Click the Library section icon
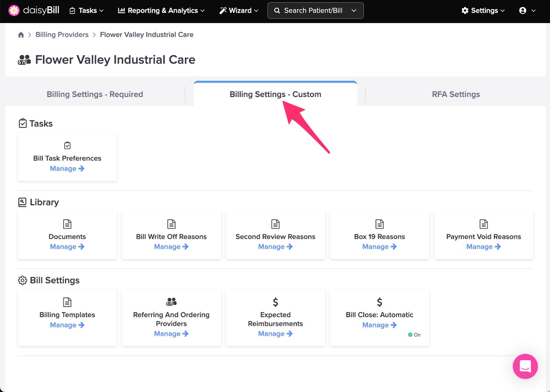550x392 pixels. [22, 202]
